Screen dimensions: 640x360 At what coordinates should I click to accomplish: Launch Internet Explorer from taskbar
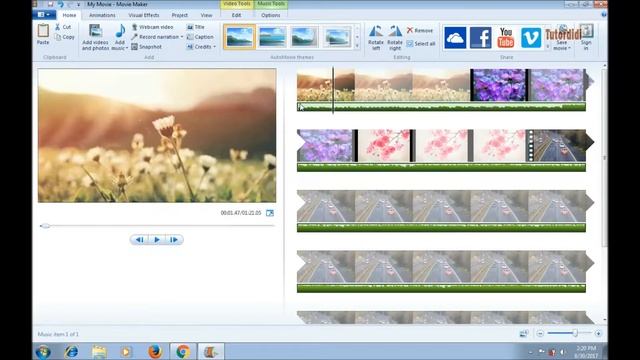tap(71, 351)
